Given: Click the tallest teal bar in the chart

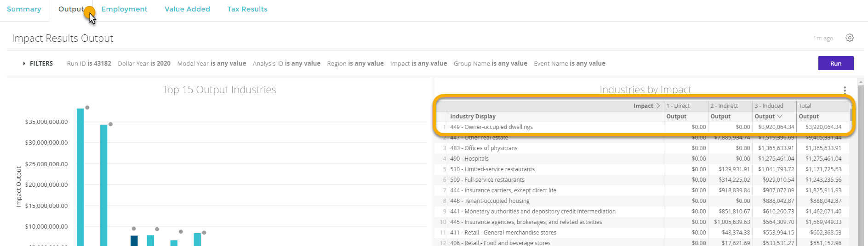Looking at the screenshot, I should tap(80, 177).
